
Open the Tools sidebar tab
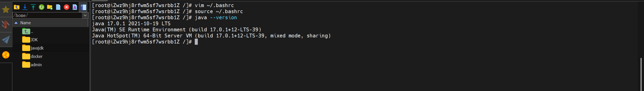click(6, 25)
